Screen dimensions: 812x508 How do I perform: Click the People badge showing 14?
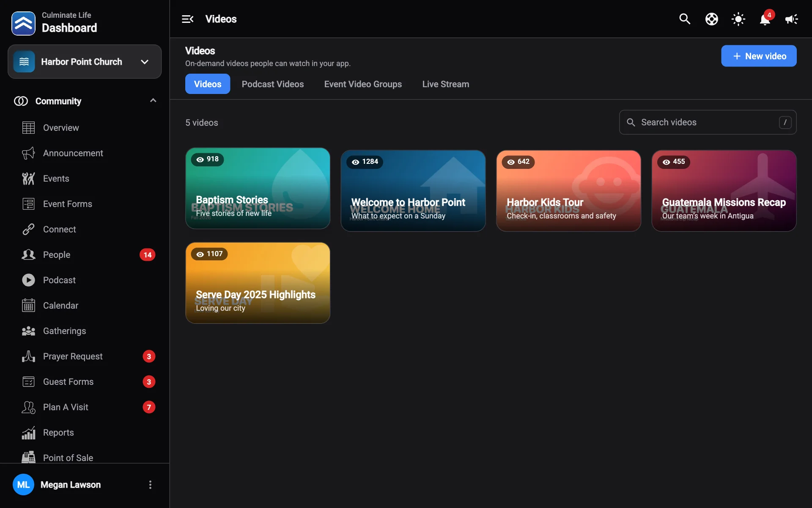(148, 255)
